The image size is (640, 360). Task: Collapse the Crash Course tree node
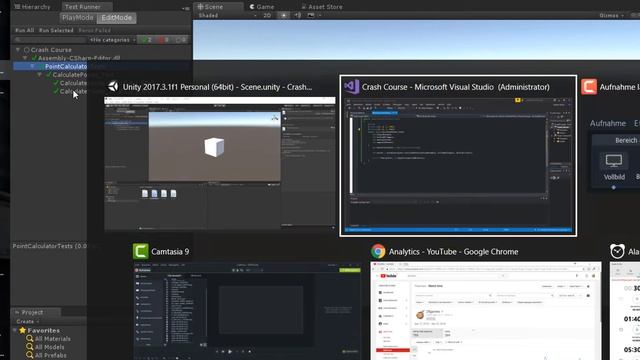point(18,49)
